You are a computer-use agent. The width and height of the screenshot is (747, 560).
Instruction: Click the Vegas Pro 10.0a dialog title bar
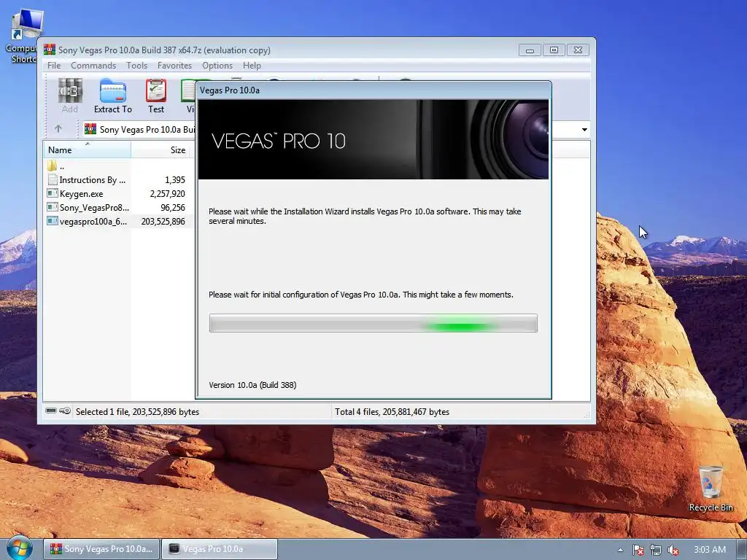click(373, 90)
